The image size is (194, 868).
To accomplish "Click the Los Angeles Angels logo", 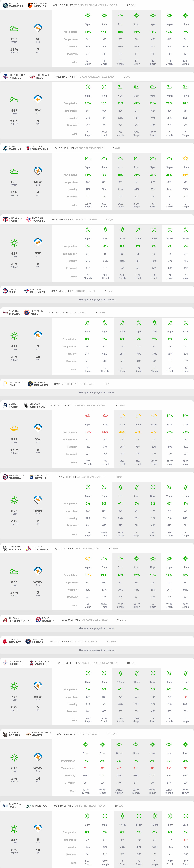I will [32, 663].
